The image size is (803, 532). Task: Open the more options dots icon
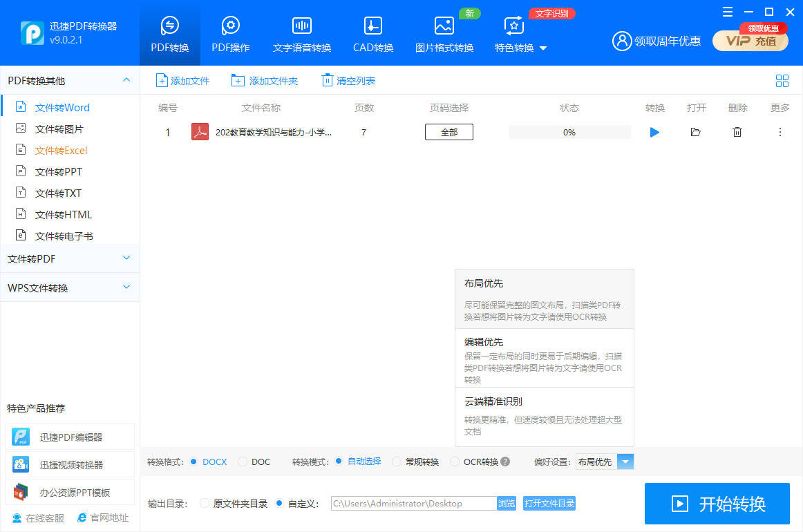pyautogui.click(x=780, y=132)
